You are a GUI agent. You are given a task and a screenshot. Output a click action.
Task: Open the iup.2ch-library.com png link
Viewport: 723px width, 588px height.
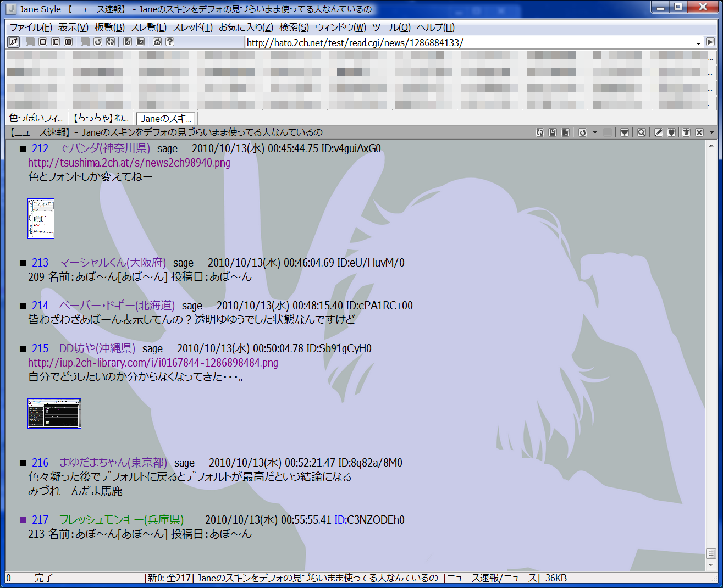click(153, 363)
